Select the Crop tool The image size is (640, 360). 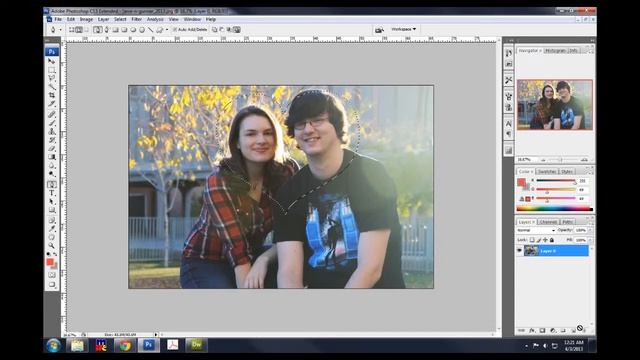[51, 96]
